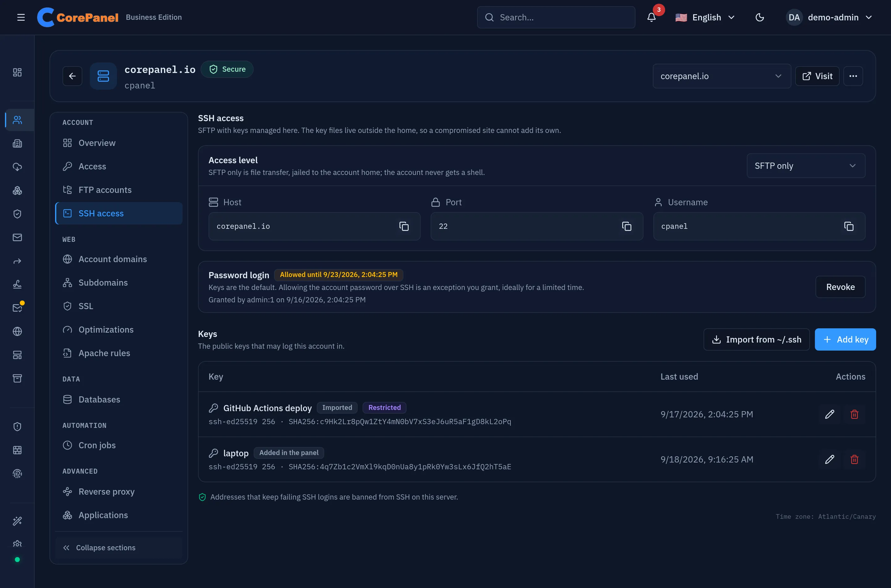Open the Cron jobs section
This screenshot has width=891, height=588.
tap(118, 445)
